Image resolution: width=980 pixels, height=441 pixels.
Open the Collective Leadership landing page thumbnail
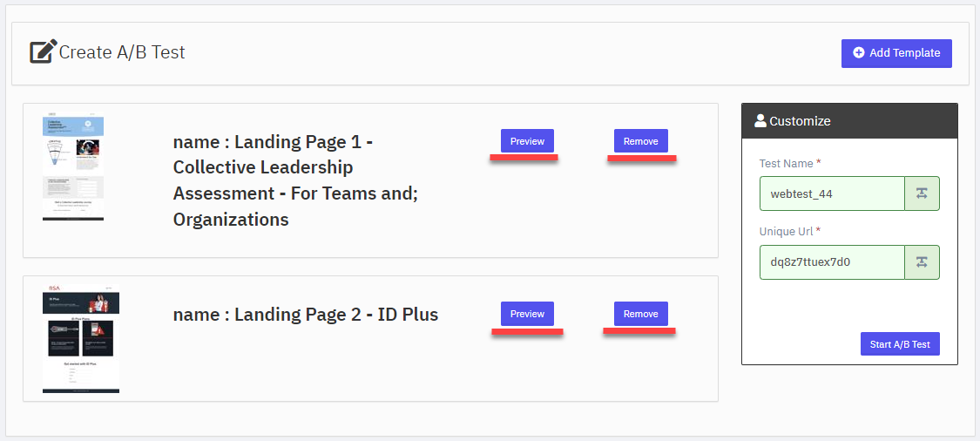click(x=73, y=167)
